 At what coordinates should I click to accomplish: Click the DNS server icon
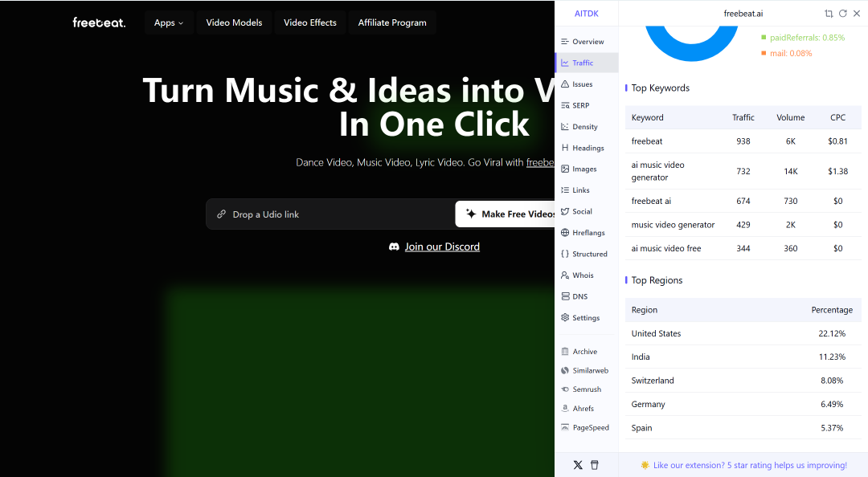tap(565, 296)
